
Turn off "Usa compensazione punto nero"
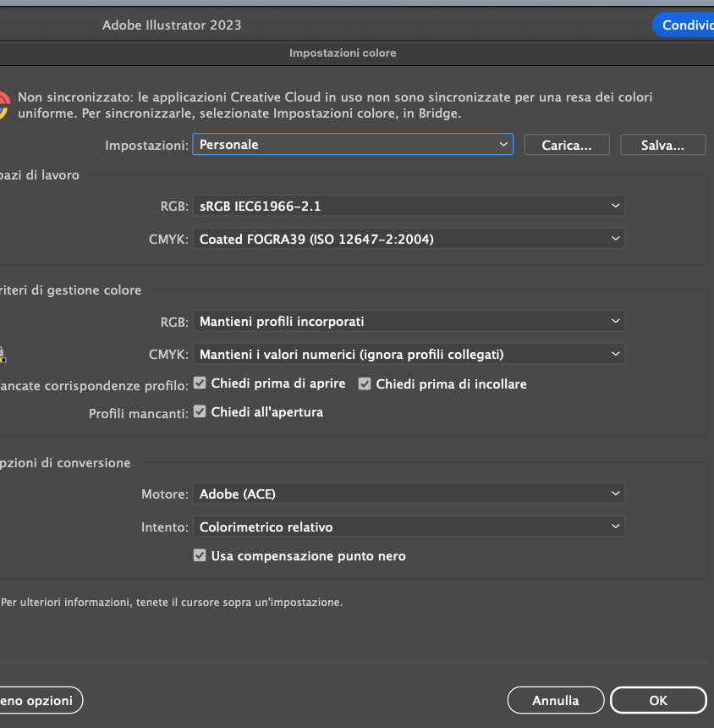click(200, 555)
